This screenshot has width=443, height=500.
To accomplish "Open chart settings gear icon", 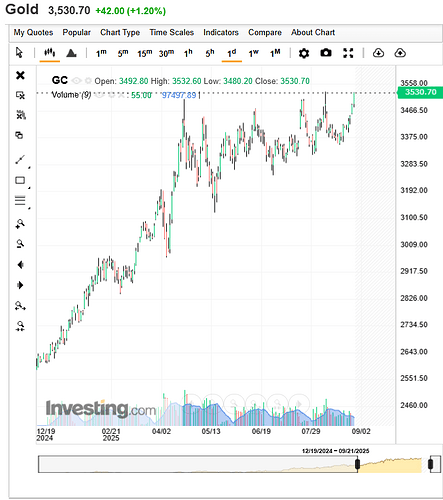I will pos(304,53).
